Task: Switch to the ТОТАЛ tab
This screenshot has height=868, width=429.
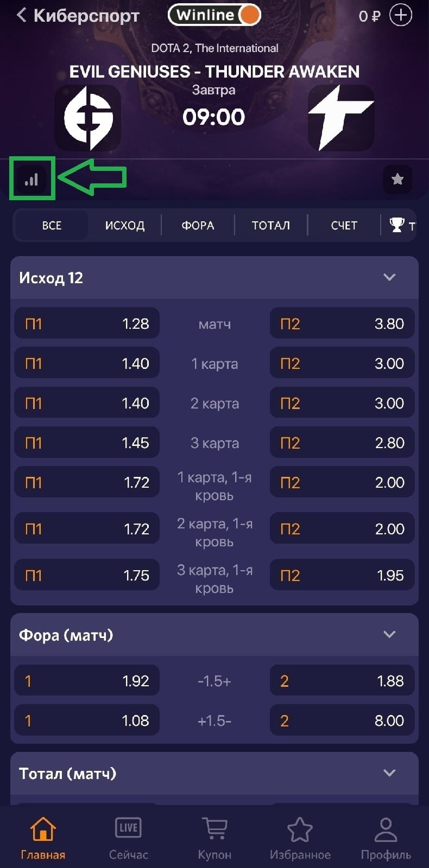Action: 270,225
